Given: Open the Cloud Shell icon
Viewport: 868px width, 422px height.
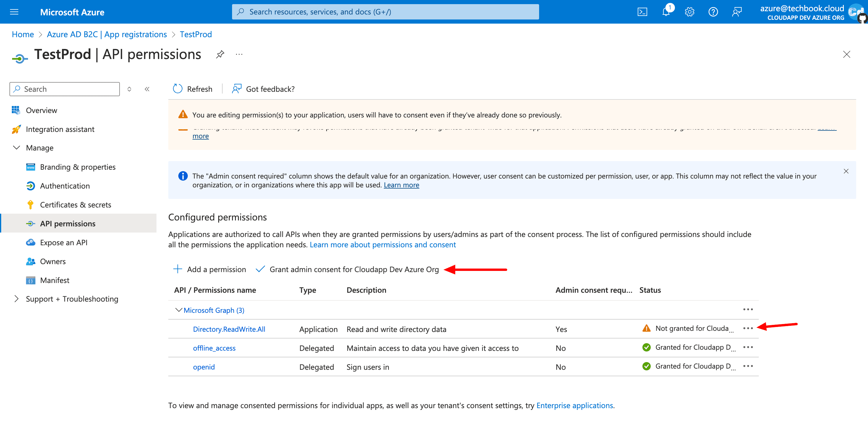Looking at the screenshot, I should (642, 12).
